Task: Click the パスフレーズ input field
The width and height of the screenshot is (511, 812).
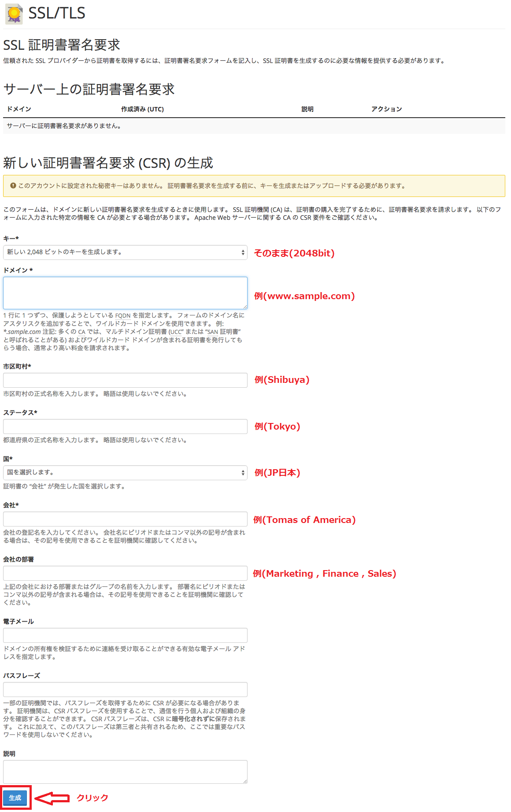Action: [x=125, y=690]
